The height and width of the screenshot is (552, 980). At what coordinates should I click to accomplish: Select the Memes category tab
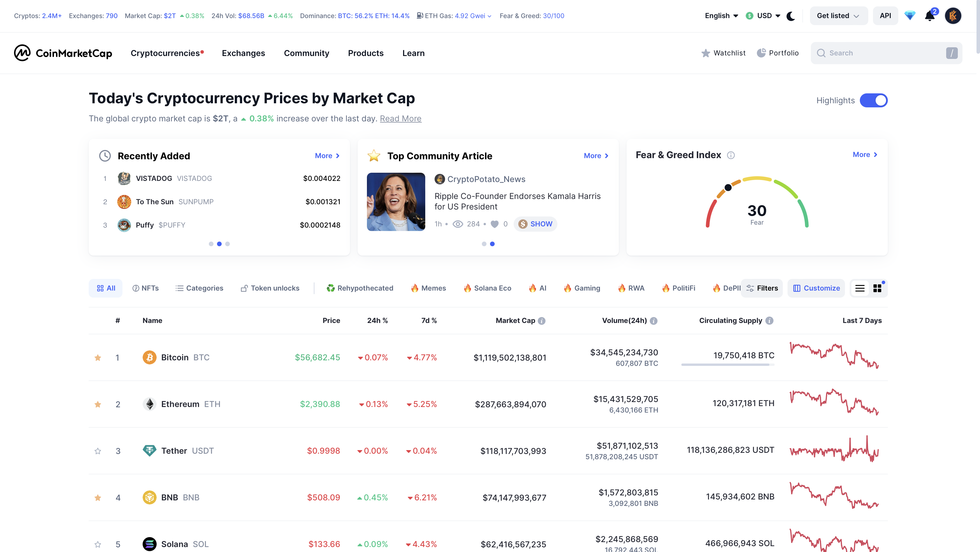pos(428,288)
